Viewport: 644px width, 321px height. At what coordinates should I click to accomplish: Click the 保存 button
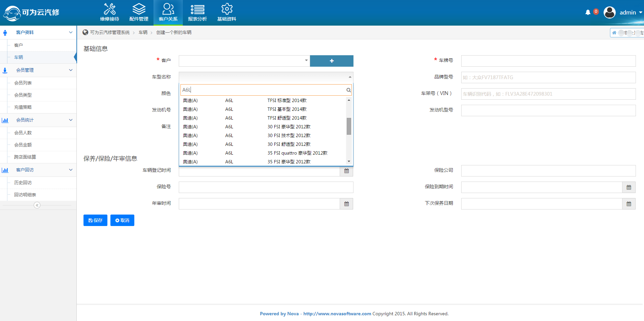[x=95, y=220]
